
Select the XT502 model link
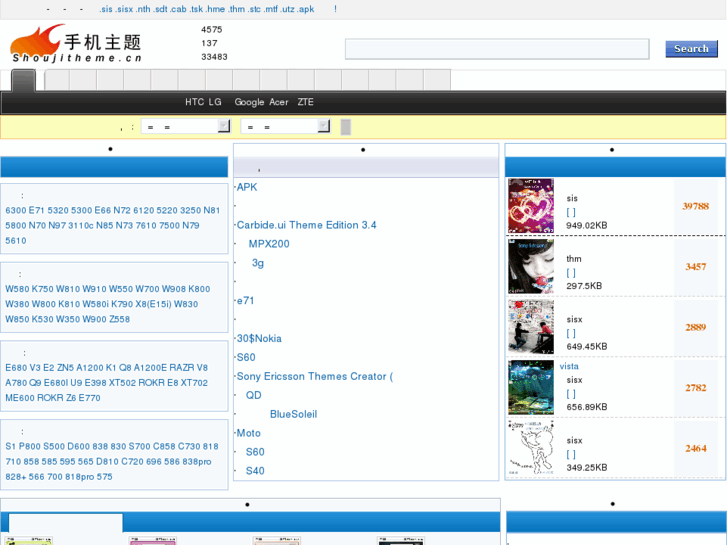[x=123, y=383]
